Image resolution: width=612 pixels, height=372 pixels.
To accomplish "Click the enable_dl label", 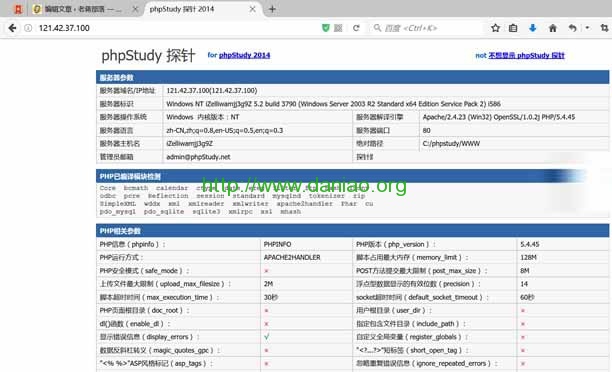I will (x=135, y=324).
